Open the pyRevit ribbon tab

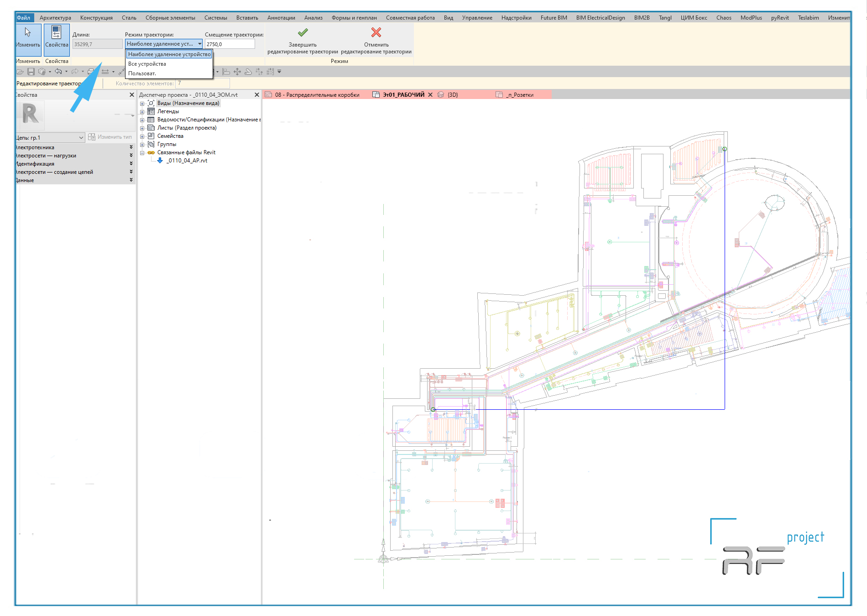pos(780,18)
